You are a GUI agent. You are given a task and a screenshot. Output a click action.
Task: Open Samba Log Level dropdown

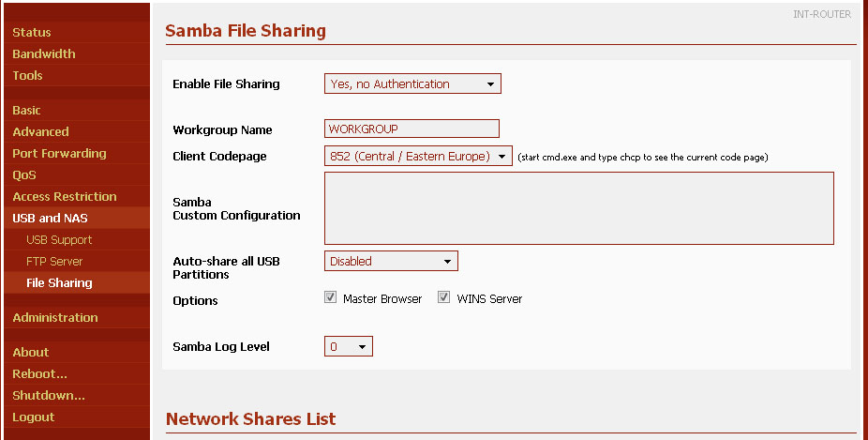tap(348, 346)
